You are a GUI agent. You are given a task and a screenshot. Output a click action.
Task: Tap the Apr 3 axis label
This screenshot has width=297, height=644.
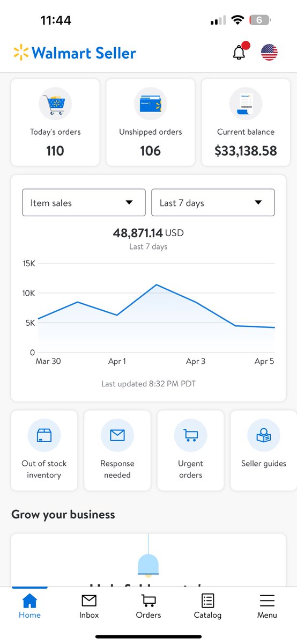(x=196, y=361)
